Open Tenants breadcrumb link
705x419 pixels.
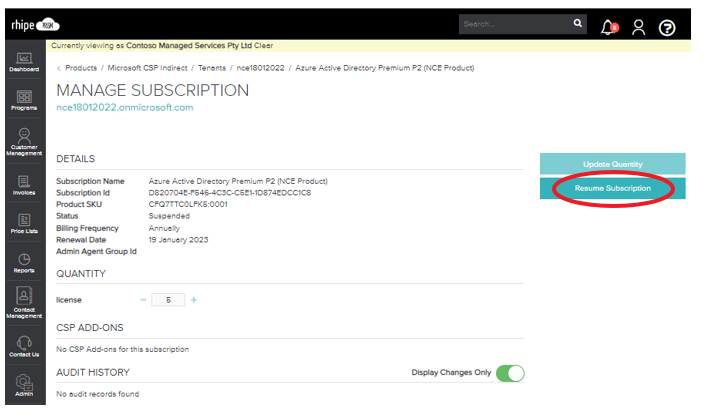pyautogui.click(x=212, y=68)
